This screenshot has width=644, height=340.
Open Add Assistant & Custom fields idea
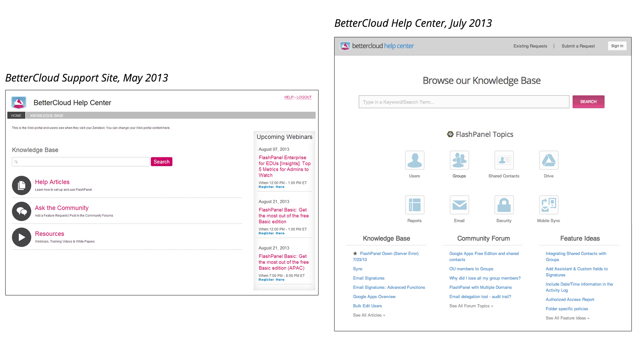[x=576, y=272]
